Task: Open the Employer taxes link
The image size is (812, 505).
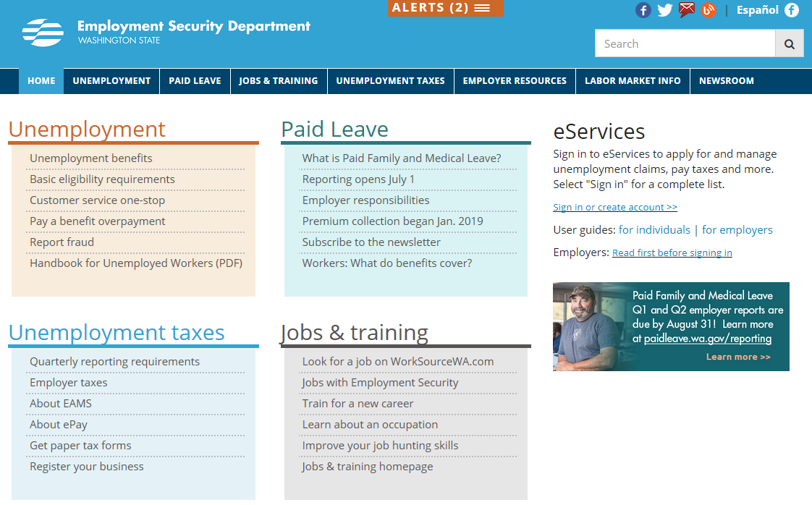Action: (x=68, y=382)
